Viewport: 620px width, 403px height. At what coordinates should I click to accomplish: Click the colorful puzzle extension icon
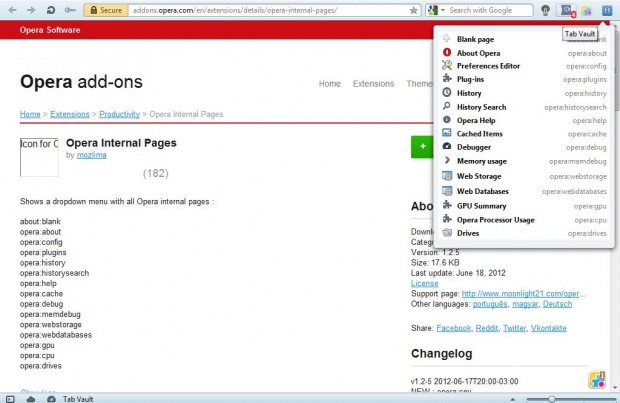587,10
